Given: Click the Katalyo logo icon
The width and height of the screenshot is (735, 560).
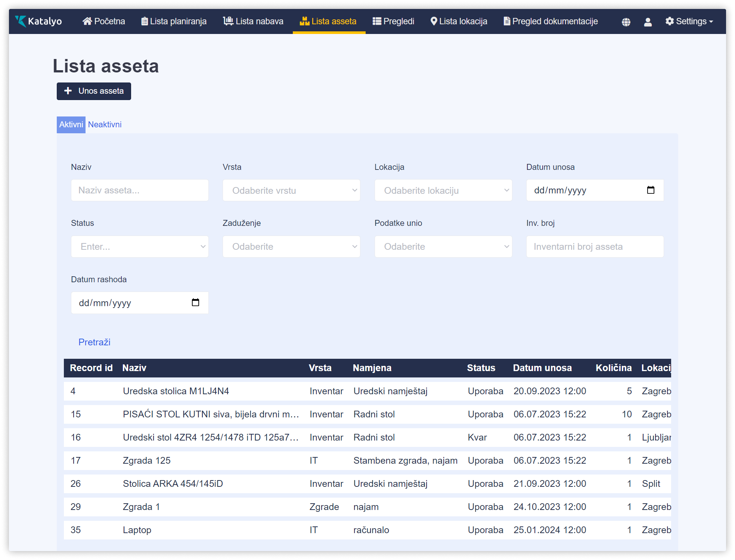Looking at the screenshot, I should [21, 21].
